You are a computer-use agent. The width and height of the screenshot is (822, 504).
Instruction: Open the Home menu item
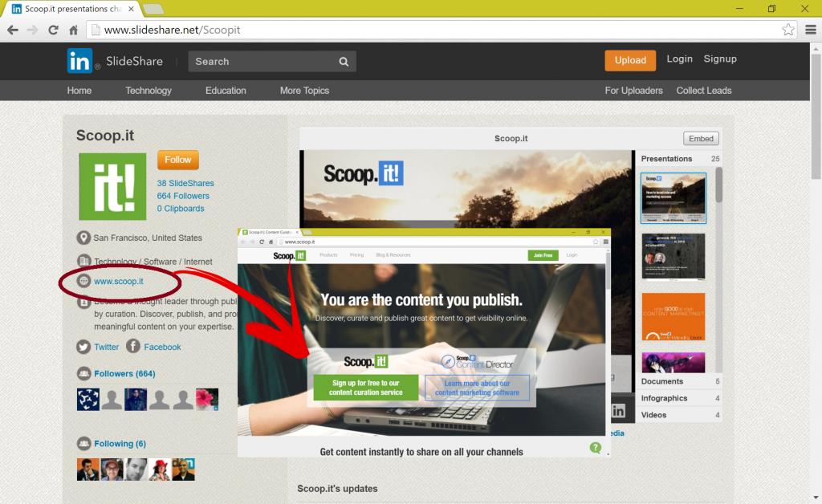[79, 91]
